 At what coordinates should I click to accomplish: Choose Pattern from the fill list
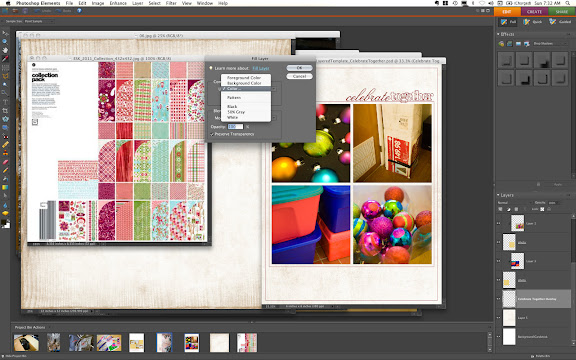(234, 98)
